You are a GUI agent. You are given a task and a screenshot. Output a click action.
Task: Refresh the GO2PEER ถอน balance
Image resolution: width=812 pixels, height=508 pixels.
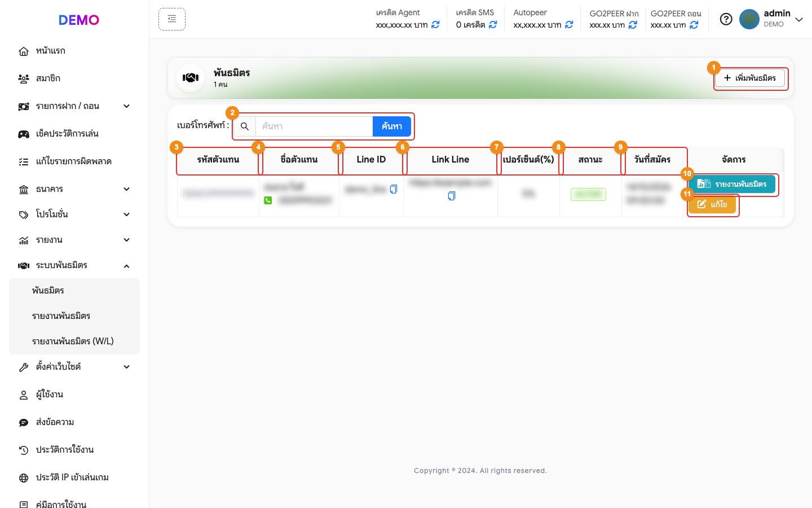point(694,25)
